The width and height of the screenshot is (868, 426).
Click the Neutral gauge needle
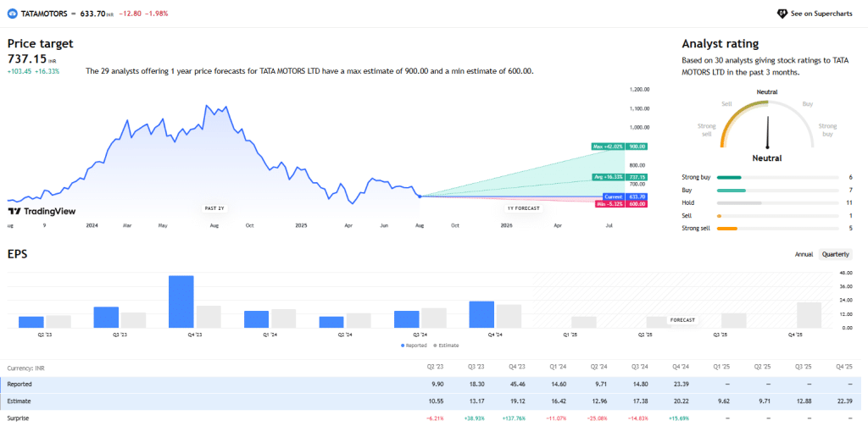[x=767, y=133]
